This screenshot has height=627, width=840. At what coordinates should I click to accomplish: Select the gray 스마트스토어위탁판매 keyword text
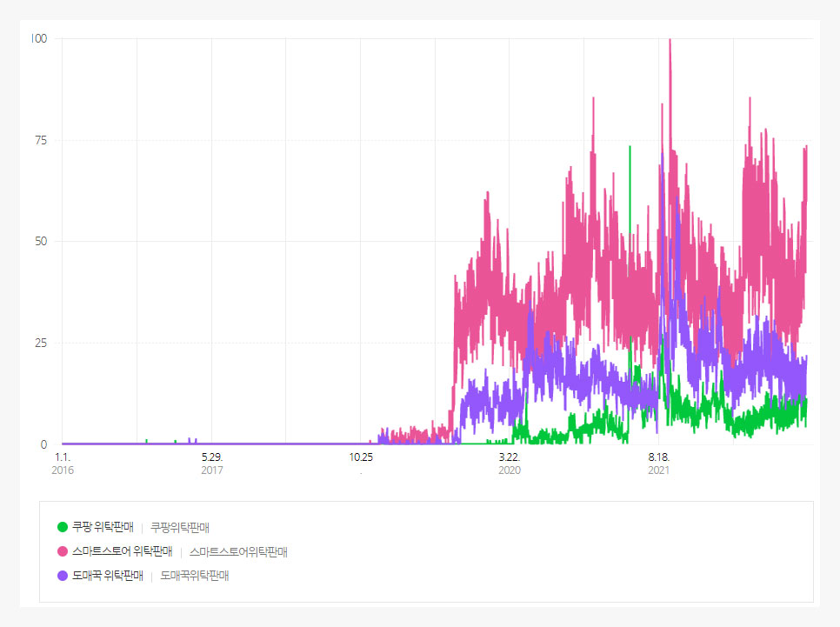[238, 552]
